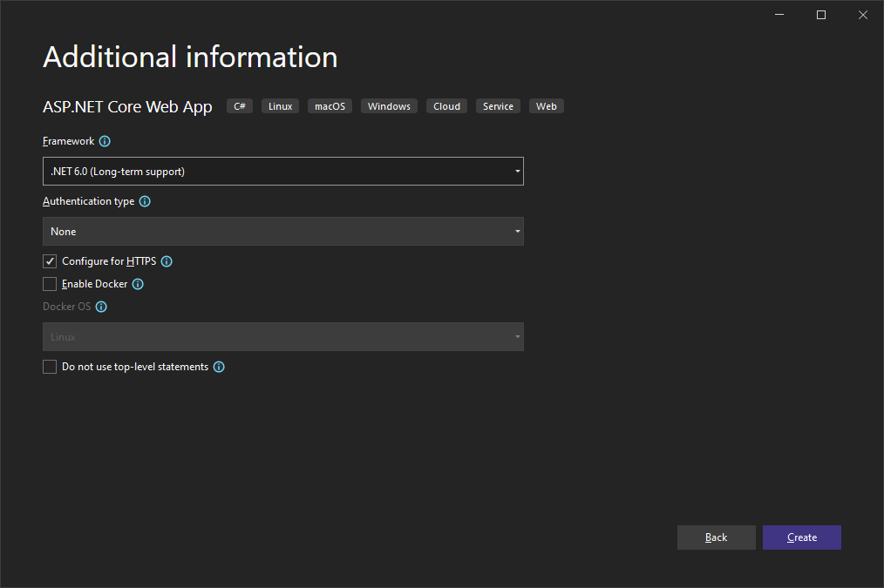The image size is (884, 588).
Task: Click the Additional information heading
Action: [x=190, y=57]
